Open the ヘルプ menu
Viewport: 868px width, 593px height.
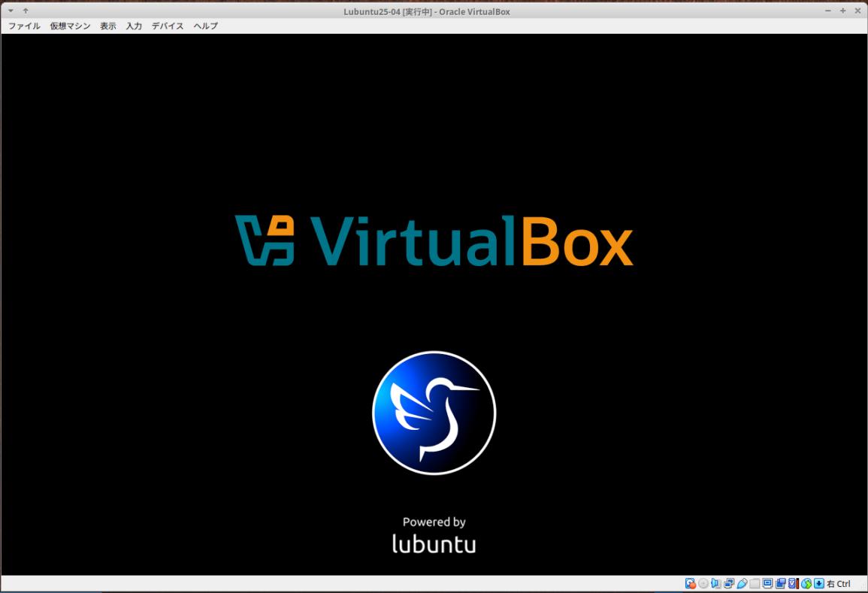pos(205,26)
